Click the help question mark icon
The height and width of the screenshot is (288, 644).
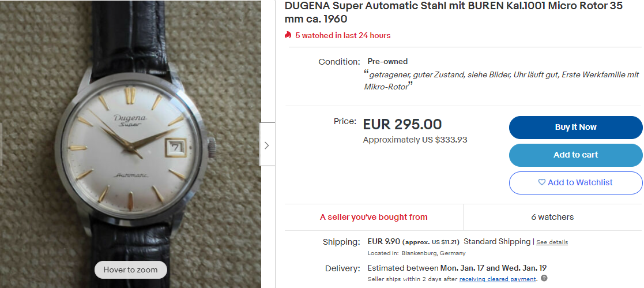[x=544, y=279]
